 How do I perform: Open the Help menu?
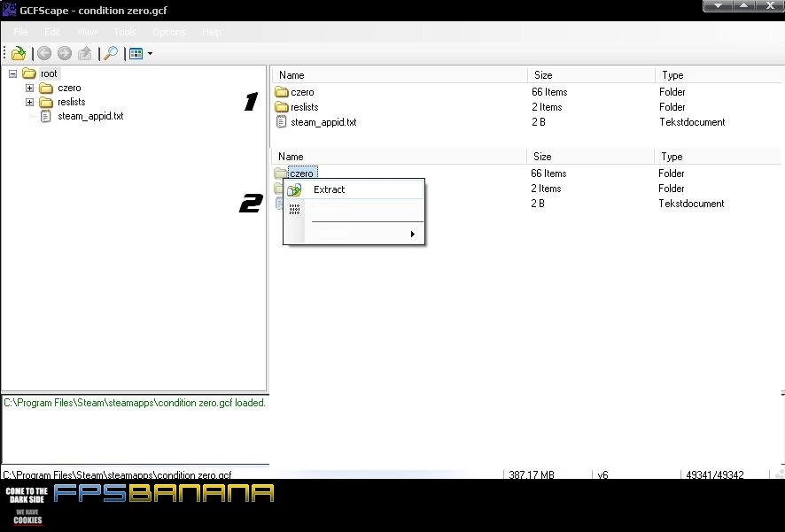pyautogui.click(x=212, y=32)
